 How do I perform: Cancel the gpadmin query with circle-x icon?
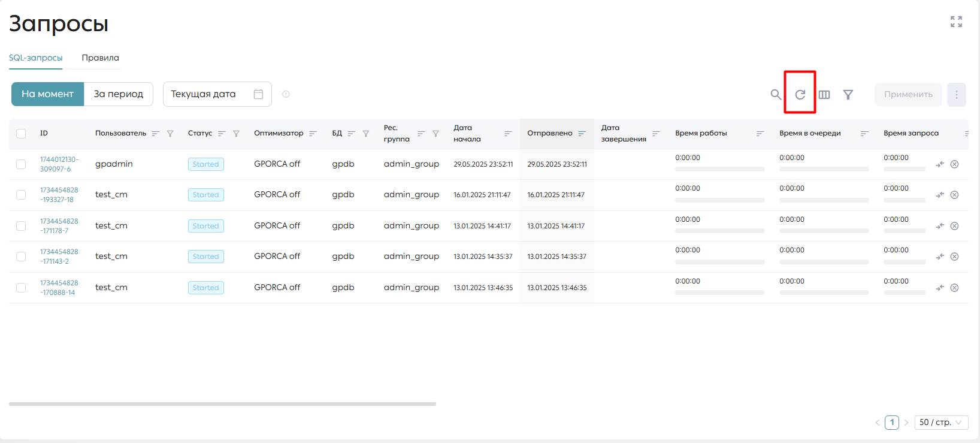pyautogui.click(x=955, y=164)
